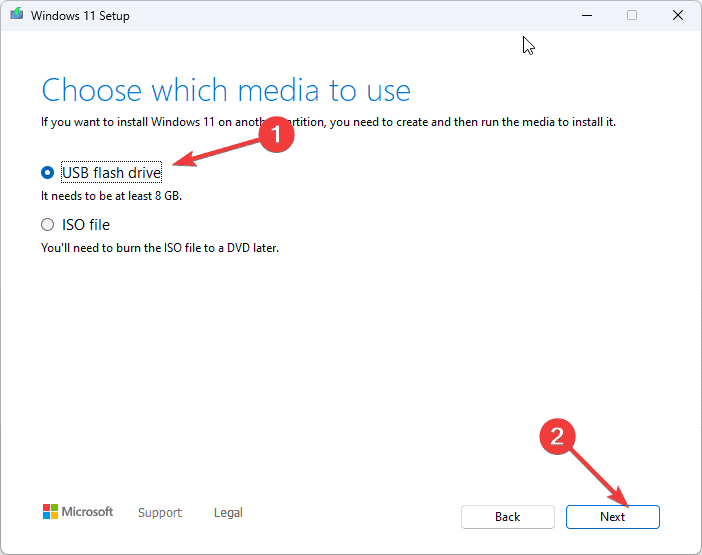Click the text 'It needs to be at least 8 GB.'
The image size is (702, 555).
point(111,196)
